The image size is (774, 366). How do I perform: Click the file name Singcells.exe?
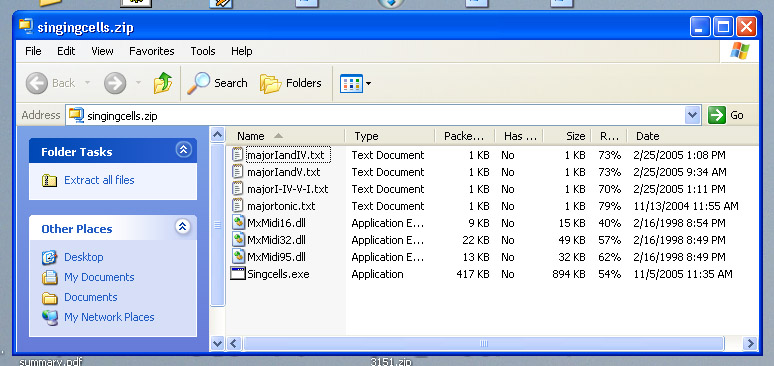click(278, 274)
